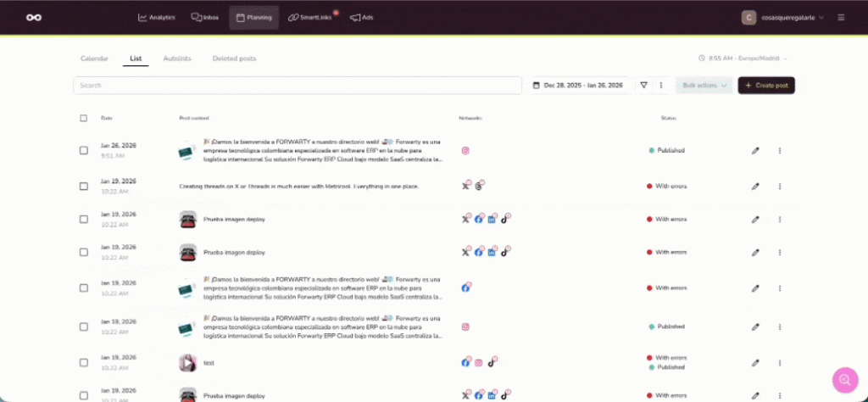Expand the Bulk actions dropdown
The width and height of the screenshot is (868, 402).
(704, 86)
